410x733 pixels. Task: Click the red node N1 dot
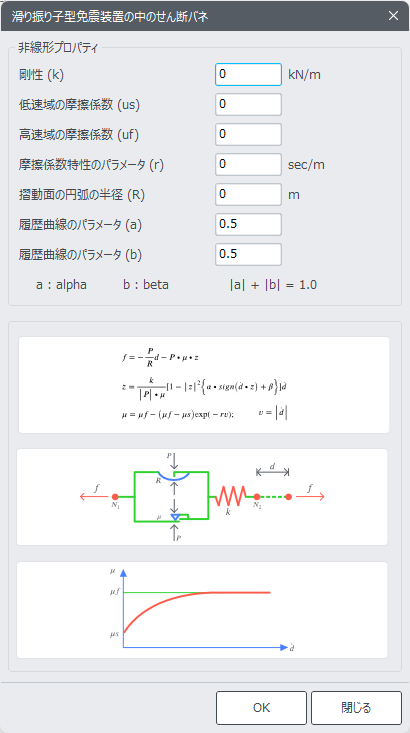115,496
